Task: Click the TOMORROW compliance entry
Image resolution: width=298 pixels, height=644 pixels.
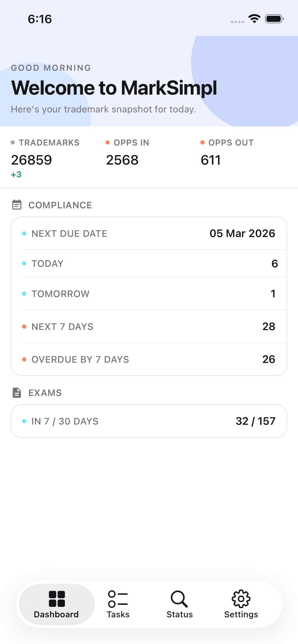Action: (x=149, y=294)
